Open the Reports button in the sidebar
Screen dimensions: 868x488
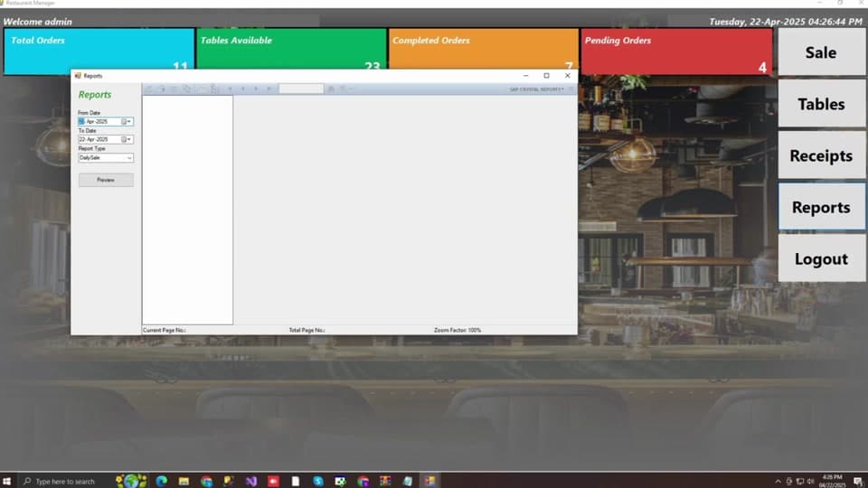click(822, 207)
